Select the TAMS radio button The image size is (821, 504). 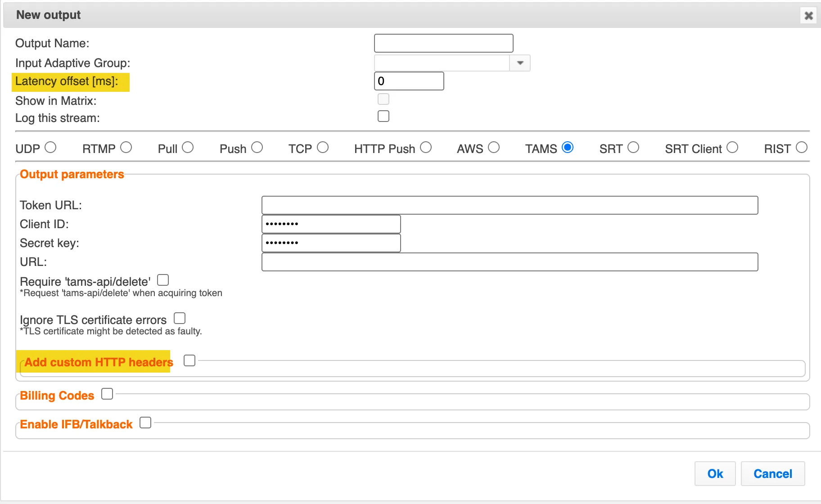[x=568, y=148]
